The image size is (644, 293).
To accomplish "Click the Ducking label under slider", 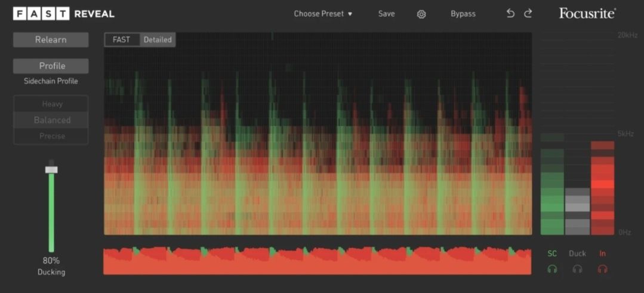I will (x=51, y=272).
